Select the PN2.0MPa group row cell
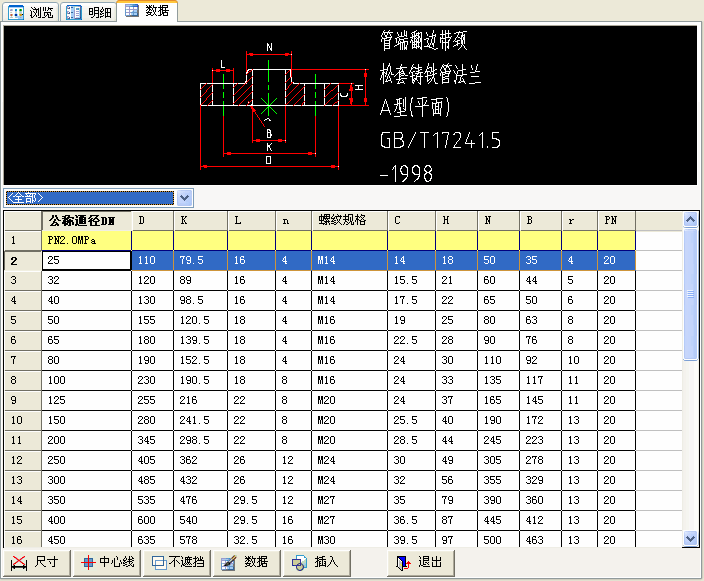The image size is (704, 581). 87,240
